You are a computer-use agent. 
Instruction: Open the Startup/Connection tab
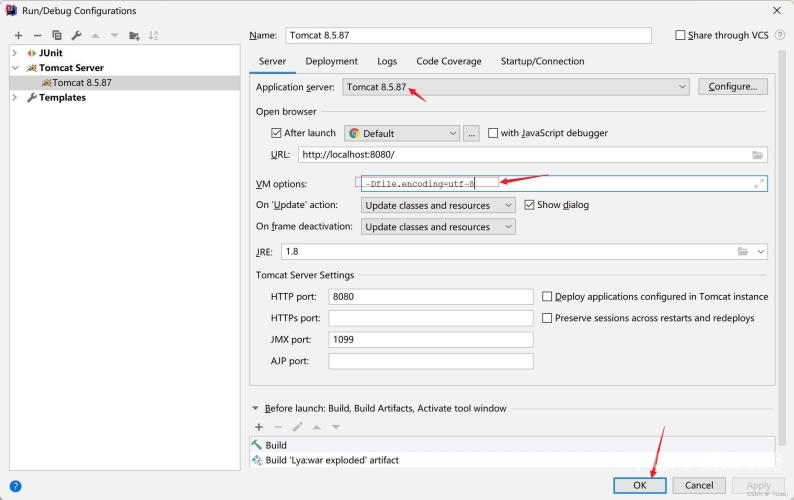542,61
